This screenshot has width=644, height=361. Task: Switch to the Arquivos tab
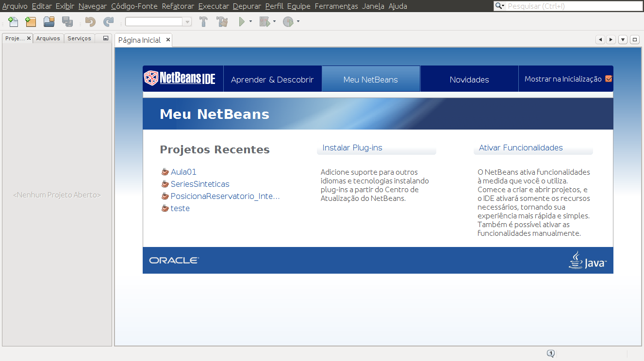(48, 38)
